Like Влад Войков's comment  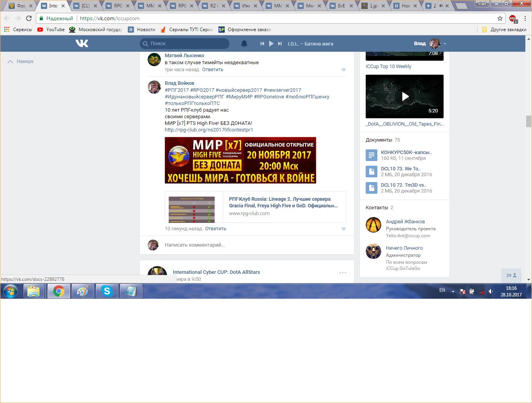pyautogui.click(x=344, y=229)
